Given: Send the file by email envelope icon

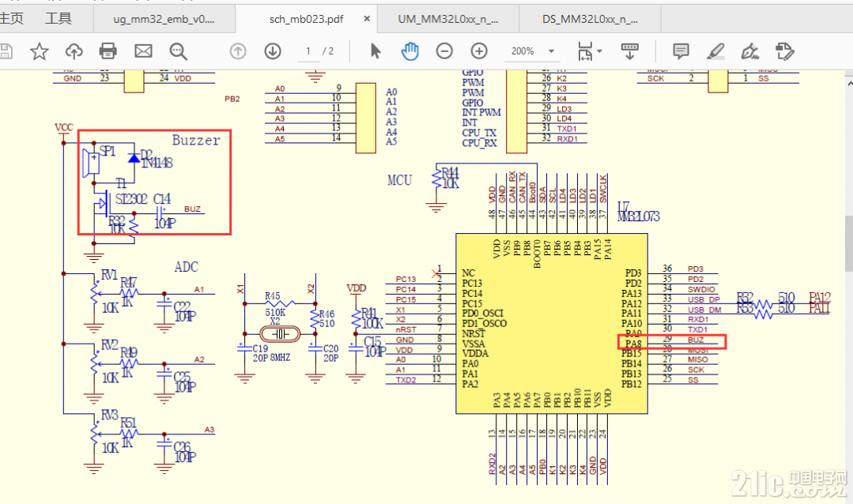Looking at the screenshot, I should tap(143, 51).
